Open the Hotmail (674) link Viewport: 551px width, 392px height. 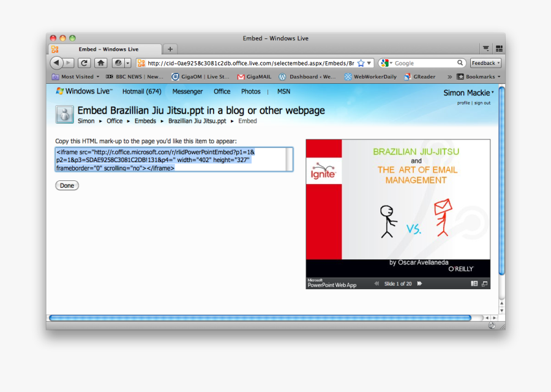pos(141,91)
